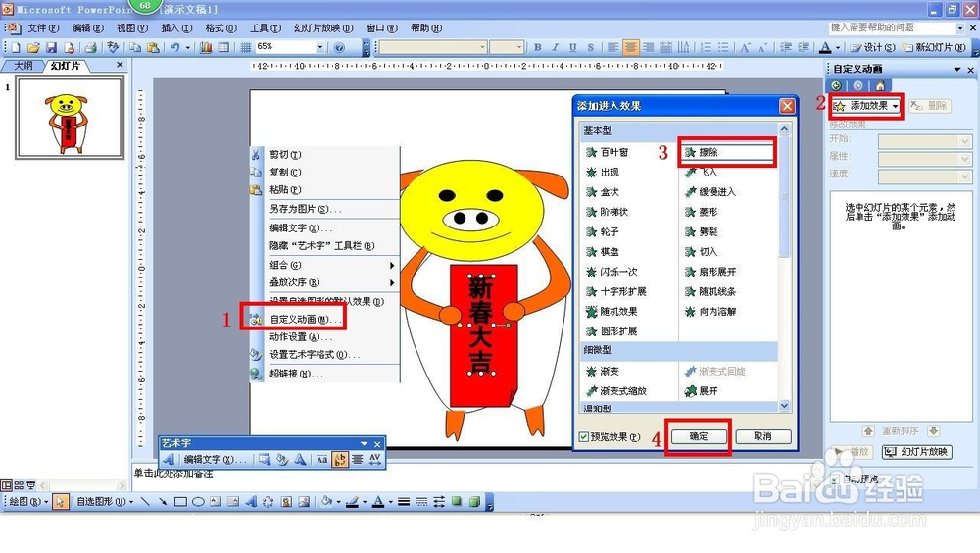
Task: Click the Fill Color bucket icon
Action: click(325, 502)
